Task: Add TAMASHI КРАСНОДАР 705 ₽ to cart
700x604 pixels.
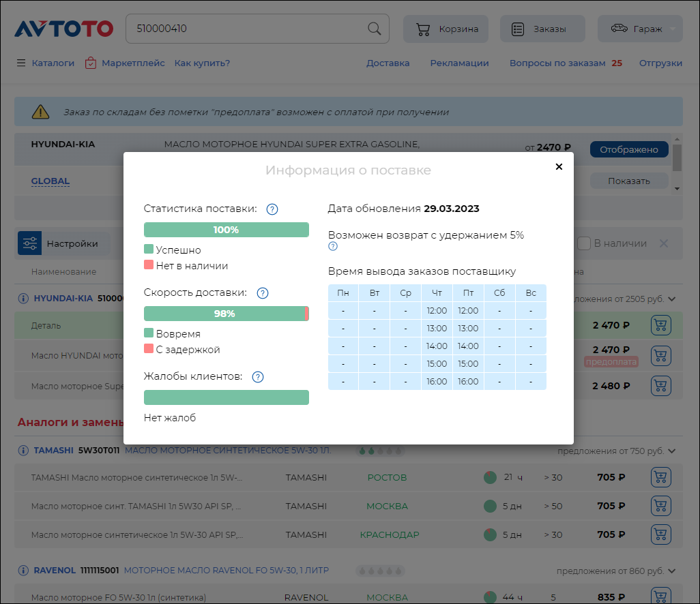Action: tap(660, 534)
